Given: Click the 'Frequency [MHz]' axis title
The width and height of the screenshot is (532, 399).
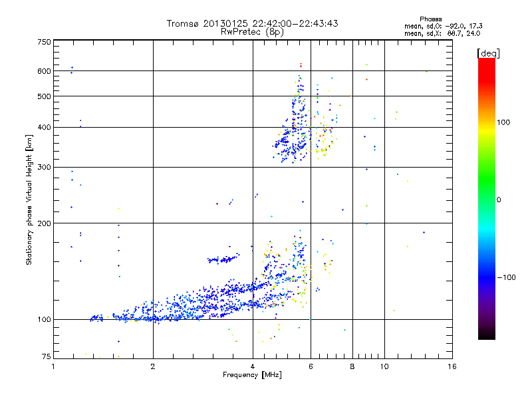Looking at the screenshot, I should 252,375.
